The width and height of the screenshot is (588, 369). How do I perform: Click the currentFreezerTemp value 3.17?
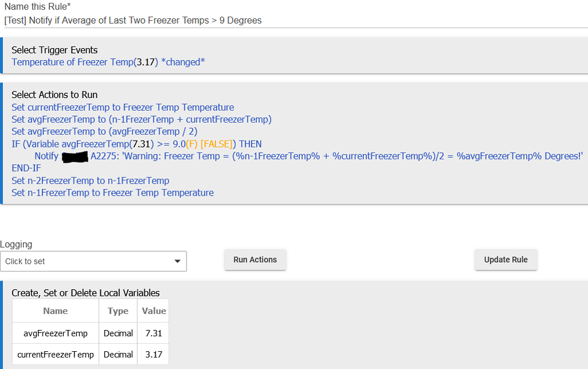pos(153,354)
